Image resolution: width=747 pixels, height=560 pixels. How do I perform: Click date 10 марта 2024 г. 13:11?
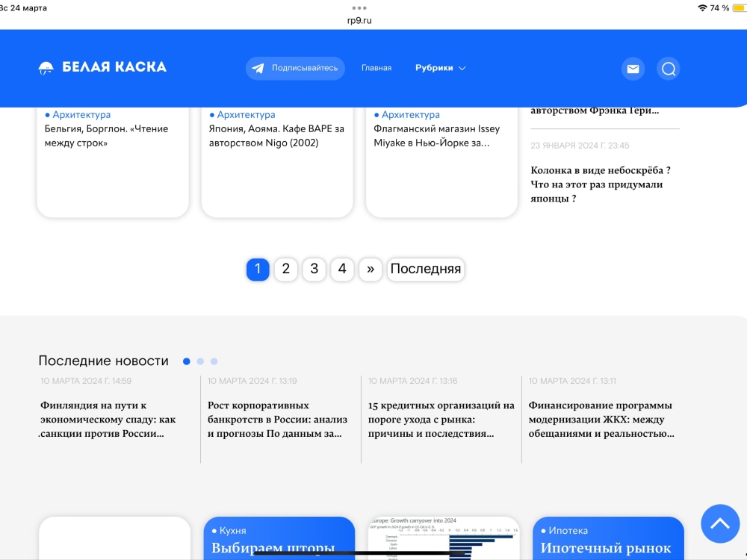coord(572,381)
